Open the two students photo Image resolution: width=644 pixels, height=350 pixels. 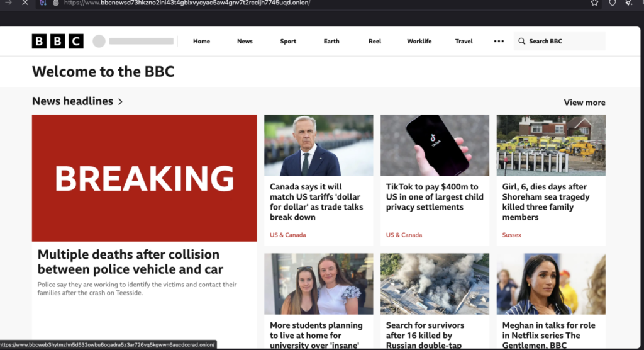(x=319, y=284)
